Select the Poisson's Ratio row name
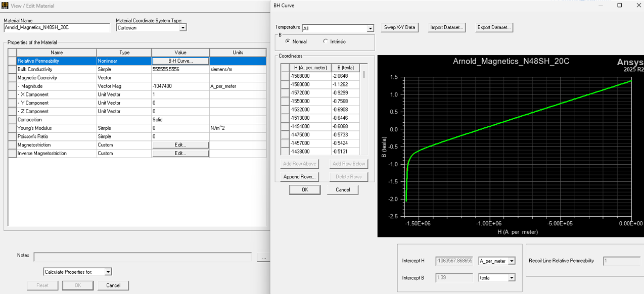Image resolution: width=644 pixels, height=294 pixels. pyautogui.click(x=57, y=136)
